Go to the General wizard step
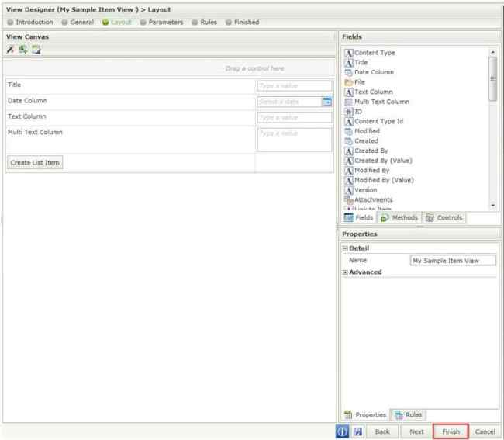This screenshot has height=440, width=504. (x=78, y=23)
